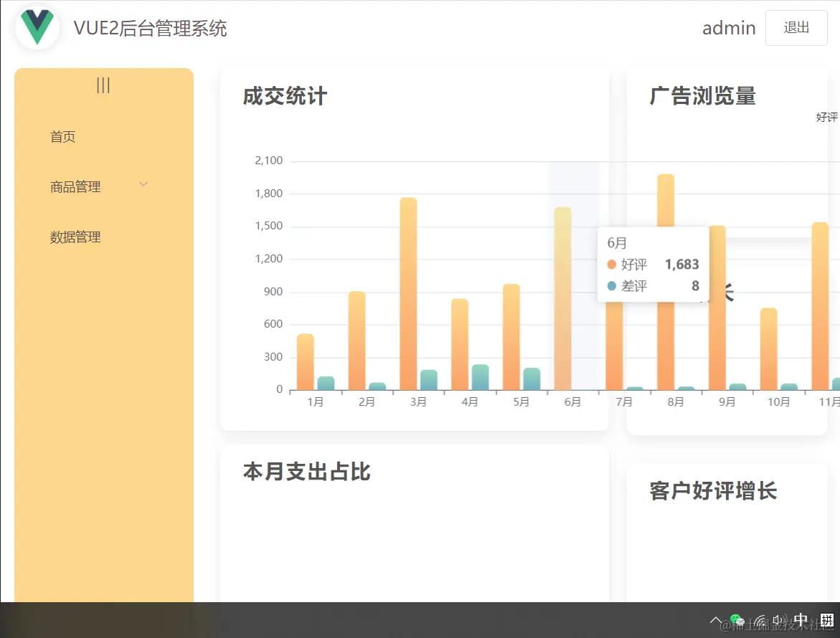The image size is (840, 638).
Task: Click the 9月 x-axis label
Action: (727, 402)
